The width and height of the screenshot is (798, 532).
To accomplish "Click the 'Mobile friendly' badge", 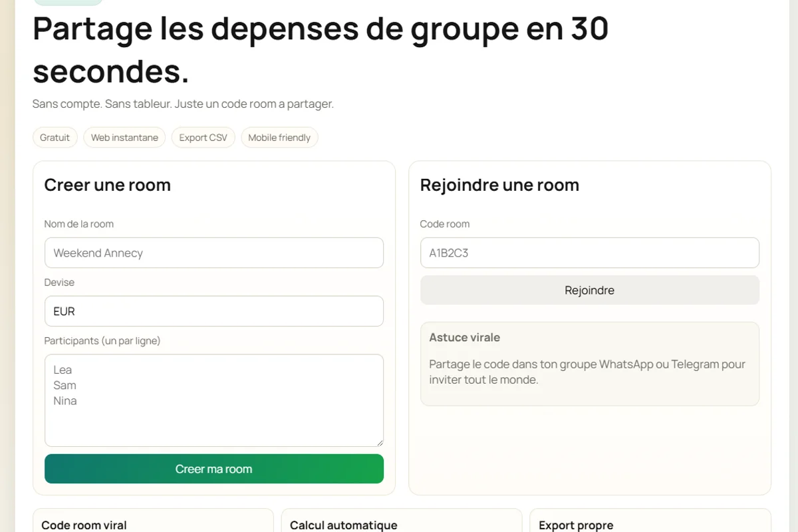I will click(279, 137).
